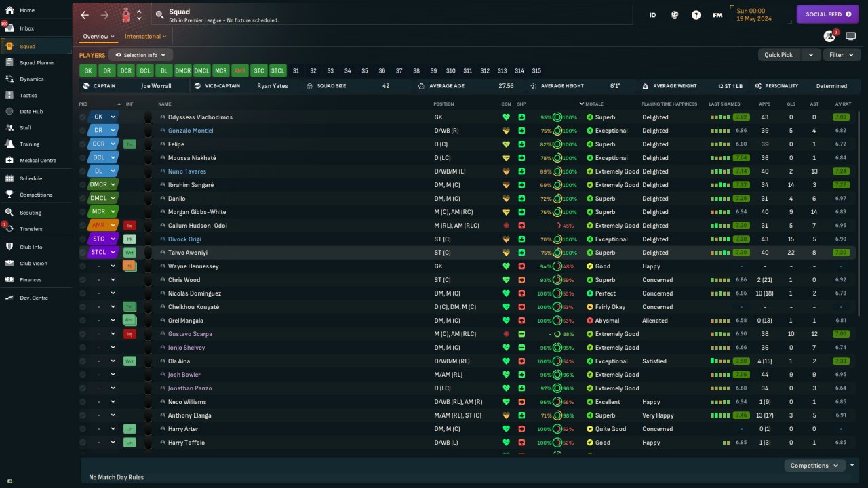Open the Inbox from the sidebar
868x488 pixels.
pos(27,28)
